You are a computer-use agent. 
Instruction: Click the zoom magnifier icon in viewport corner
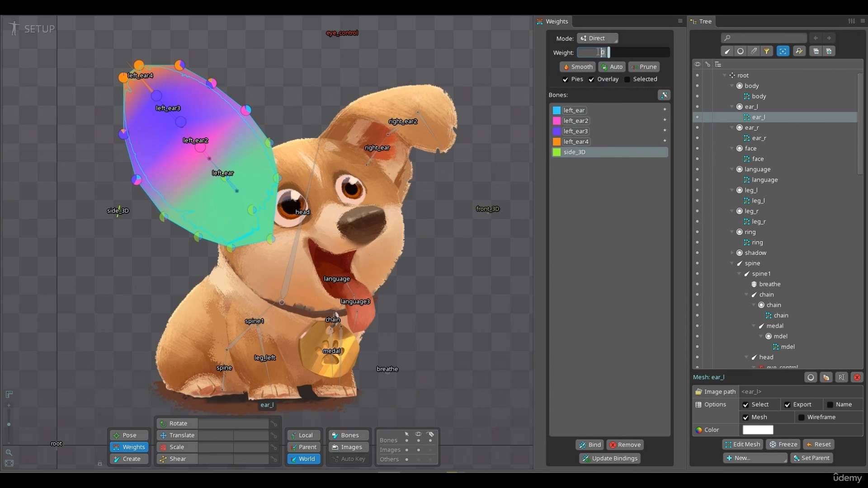(9, 452)
